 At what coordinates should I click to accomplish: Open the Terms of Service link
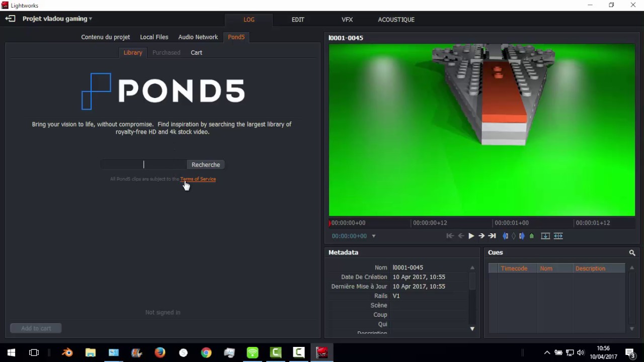198,179
